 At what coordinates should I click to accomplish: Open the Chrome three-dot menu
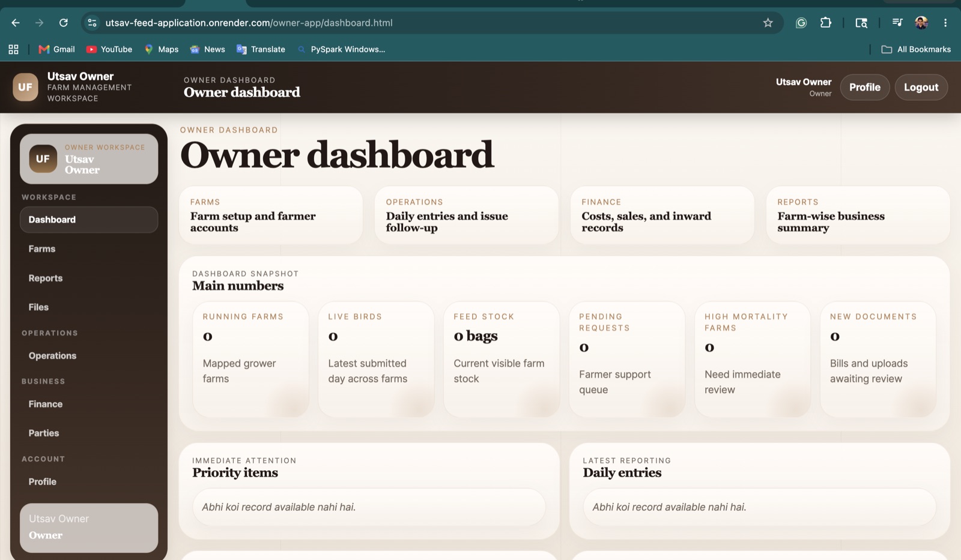(945, 23)
